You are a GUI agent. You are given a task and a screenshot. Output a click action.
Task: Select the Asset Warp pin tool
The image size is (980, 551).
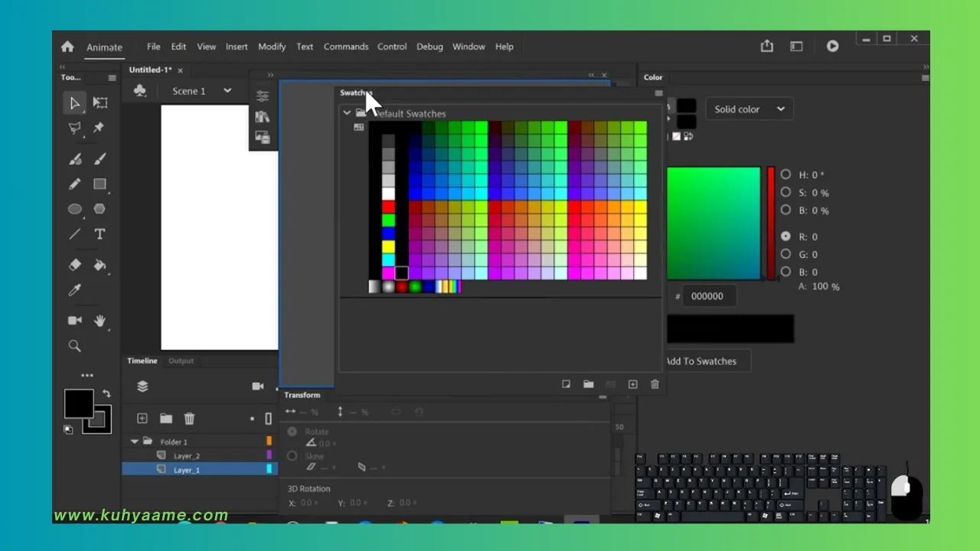[x=99, y=129]
